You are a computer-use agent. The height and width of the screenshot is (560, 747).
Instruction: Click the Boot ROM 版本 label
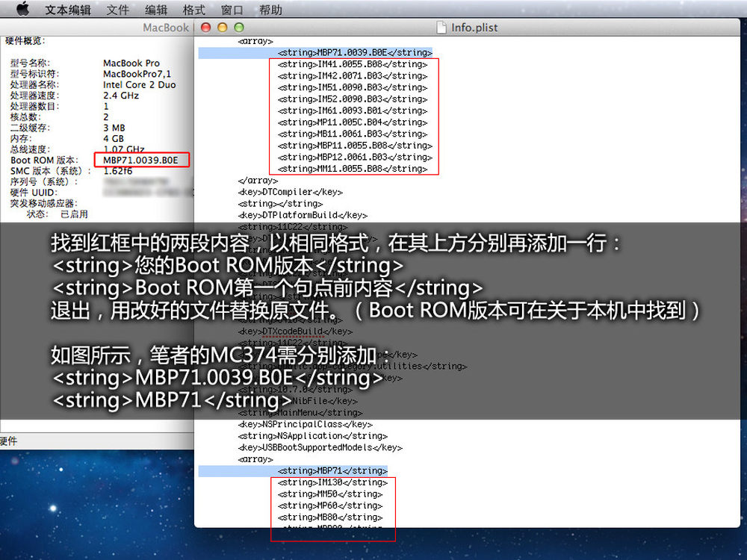click(44, 161)
